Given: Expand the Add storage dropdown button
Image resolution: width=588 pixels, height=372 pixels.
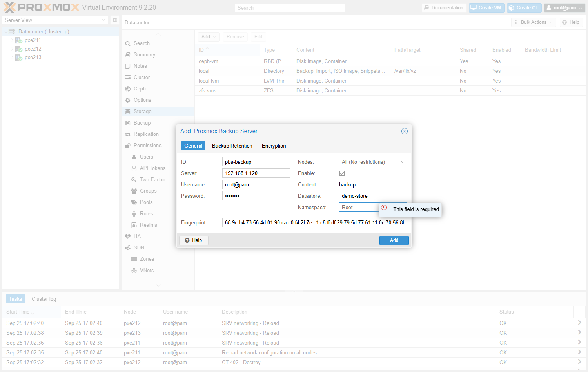Looking at the screenshot, I should tap(209, 37).
